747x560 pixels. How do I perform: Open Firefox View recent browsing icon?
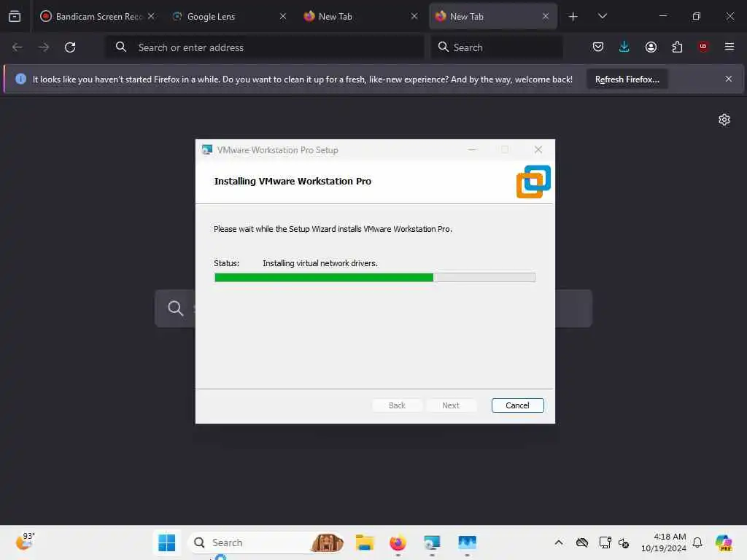[15, 16]
